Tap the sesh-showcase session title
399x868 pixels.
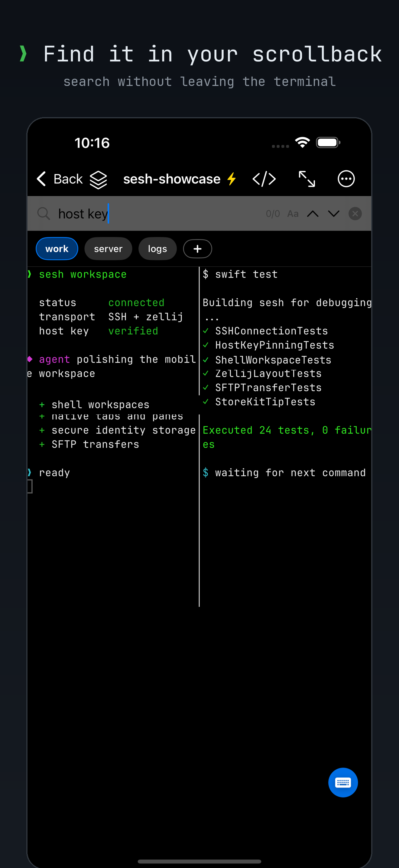click(172, 179)
